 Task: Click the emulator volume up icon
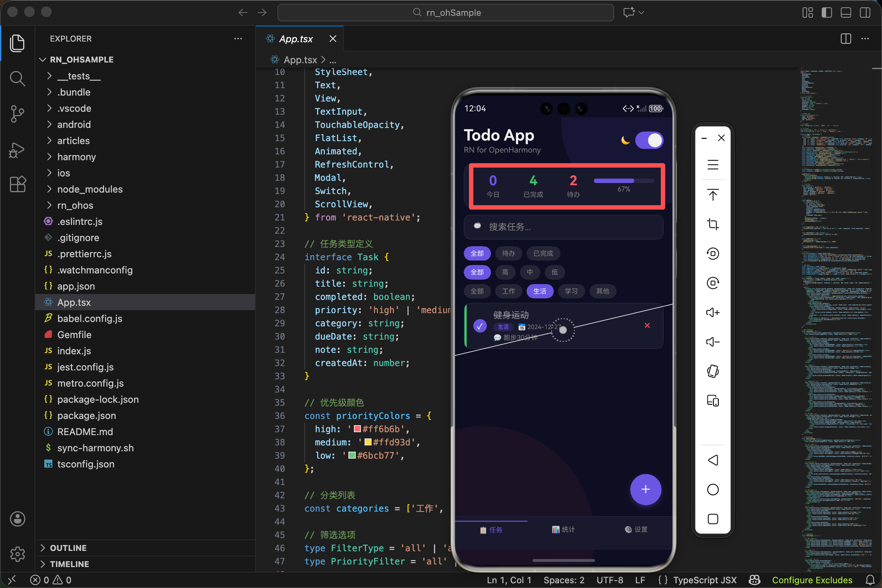[713, 312]
